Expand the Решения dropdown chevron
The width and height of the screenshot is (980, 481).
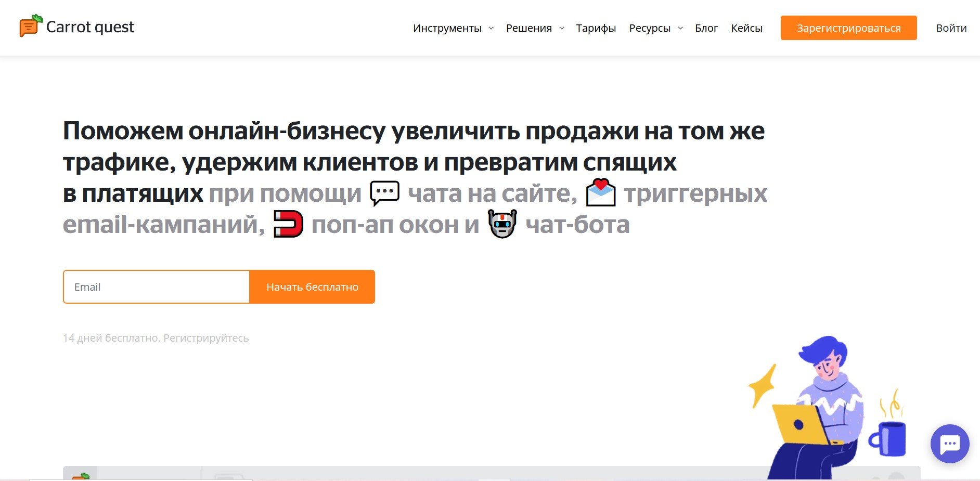(562, 28)
